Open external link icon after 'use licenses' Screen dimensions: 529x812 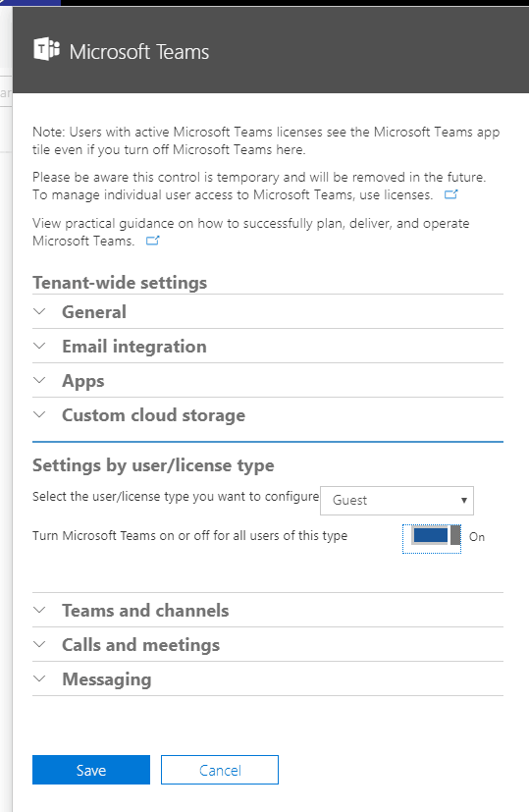[x=450, y=194]
